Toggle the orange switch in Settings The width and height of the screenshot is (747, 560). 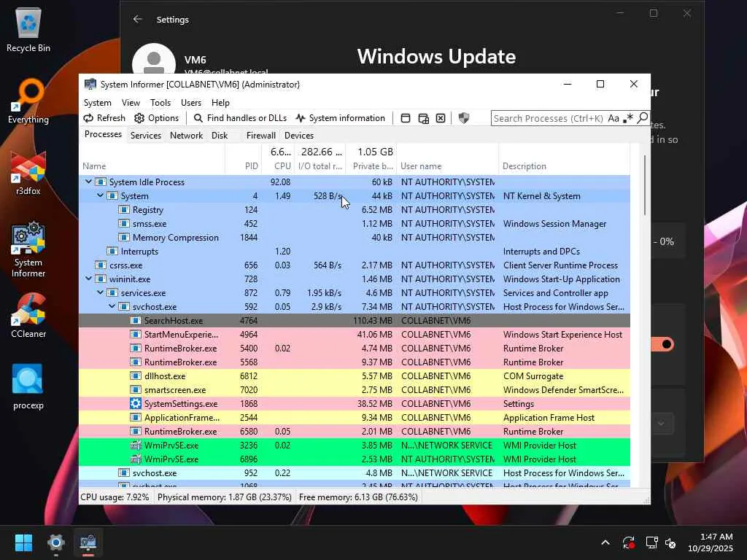point(663,344)
